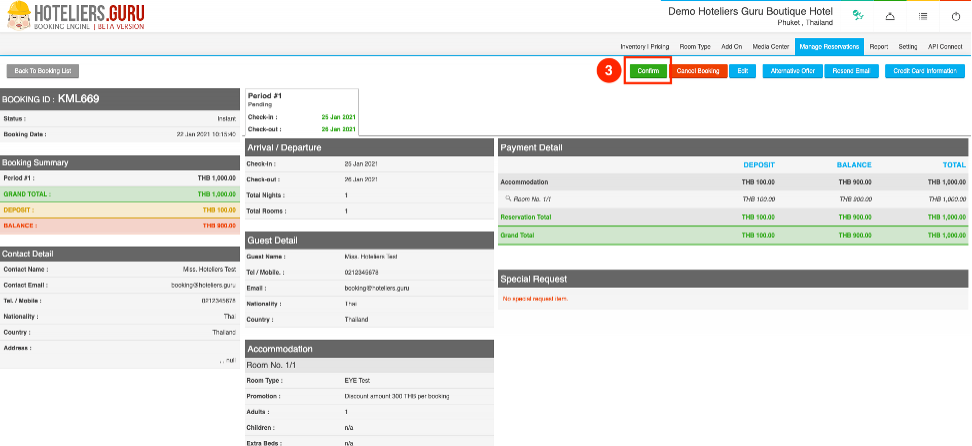Screen dimensions: 972x446
Task: Open the Add On menu item
Action: pos(731,46)
